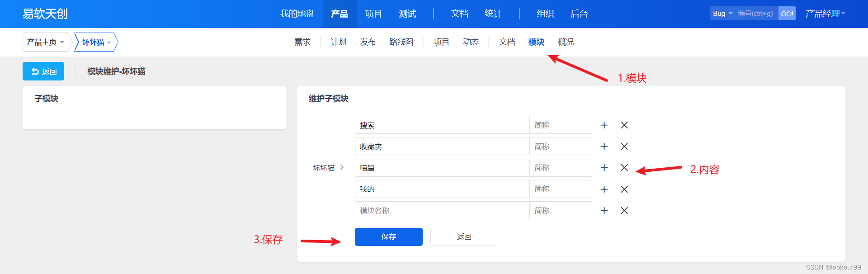Screen dimensions: 868x274
Task: Click the 维护子模块 panel heading
Action: [x=329, y=99]
